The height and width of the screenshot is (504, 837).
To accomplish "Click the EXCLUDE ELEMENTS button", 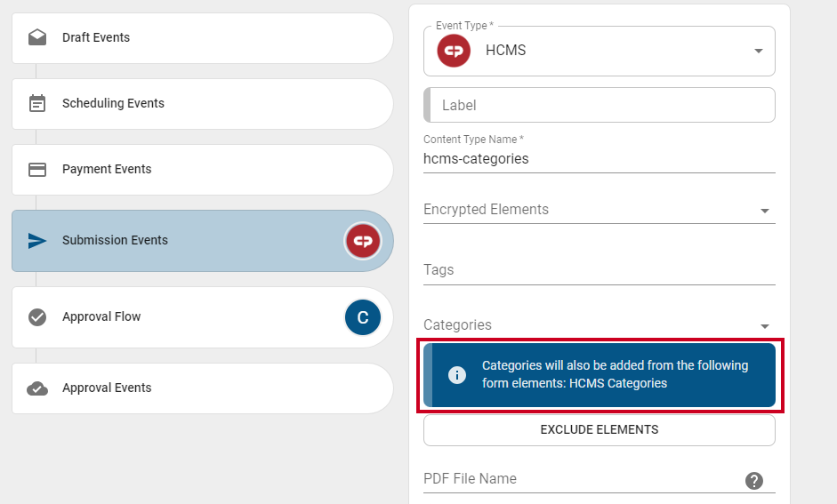I will tap(599, 430).
